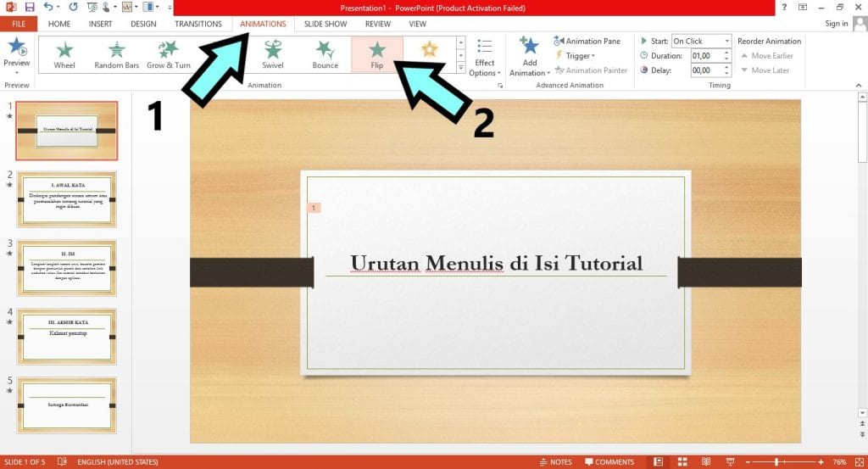Collapse the ribbon with the chevron
Viewport: 868px width, 469px height.
click(x=859, y=86)
